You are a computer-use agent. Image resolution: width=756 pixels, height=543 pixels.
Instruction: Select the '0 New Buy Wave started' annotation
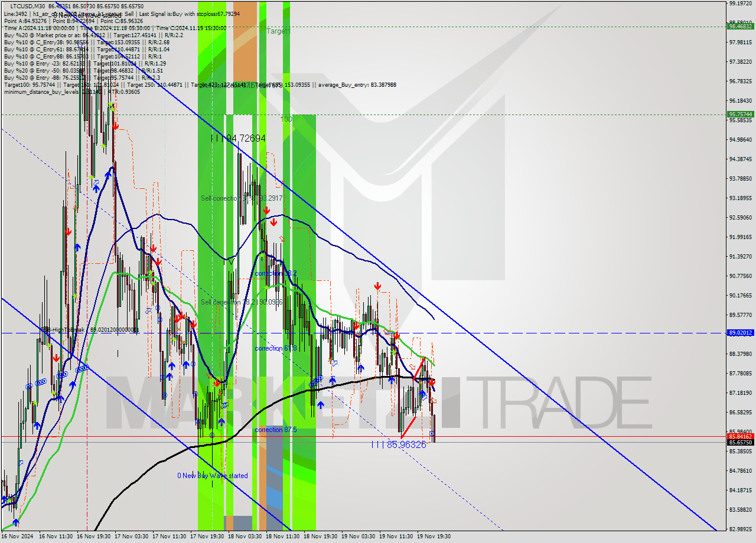[213, 476]
